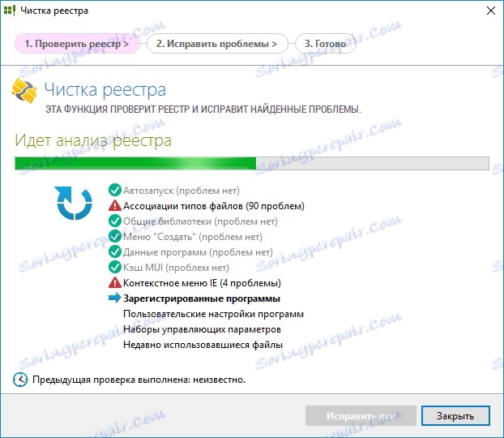Click the red warning icon beside Ассоциации типов файлов
This screenshot has height=438, width=504.
[115, 205]
